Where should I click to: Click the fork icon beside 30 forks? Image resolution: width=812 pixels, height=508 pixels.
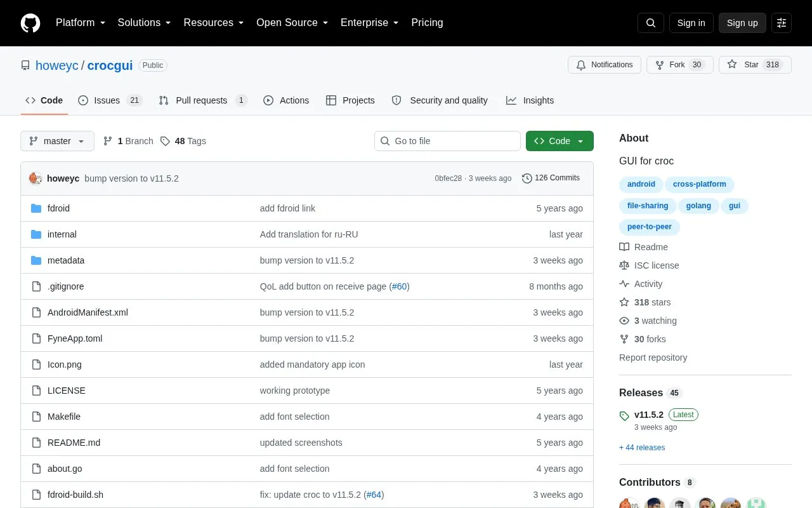point(624,339)
